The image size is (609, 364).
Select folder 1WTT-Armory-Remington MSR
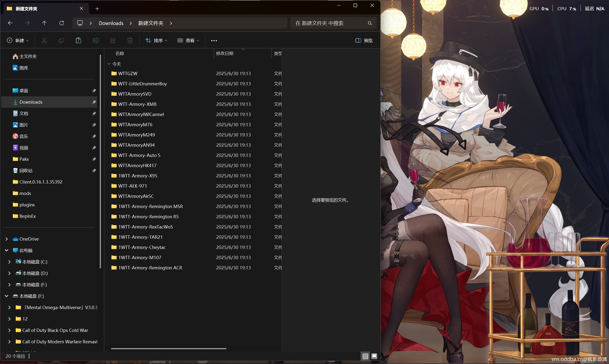click(x=150, y=206)
